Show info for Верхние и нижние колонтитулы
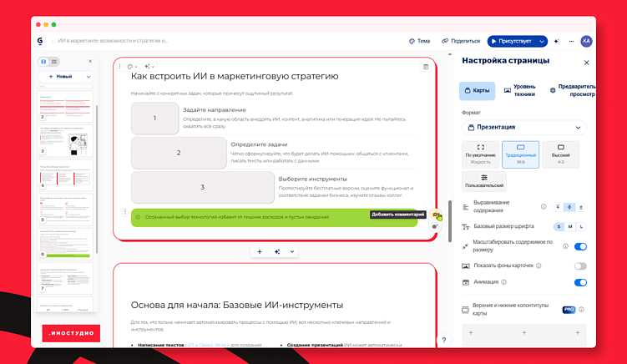The width and height of the screenshot is (627, 364). tap(581, 310)
